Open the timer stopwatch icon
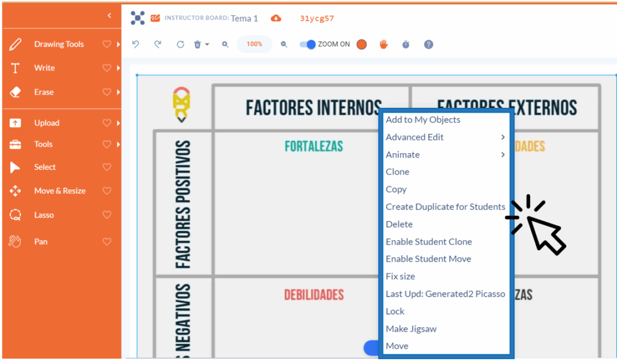This screenshot has height=364, width=617. (x=406, y=44)
